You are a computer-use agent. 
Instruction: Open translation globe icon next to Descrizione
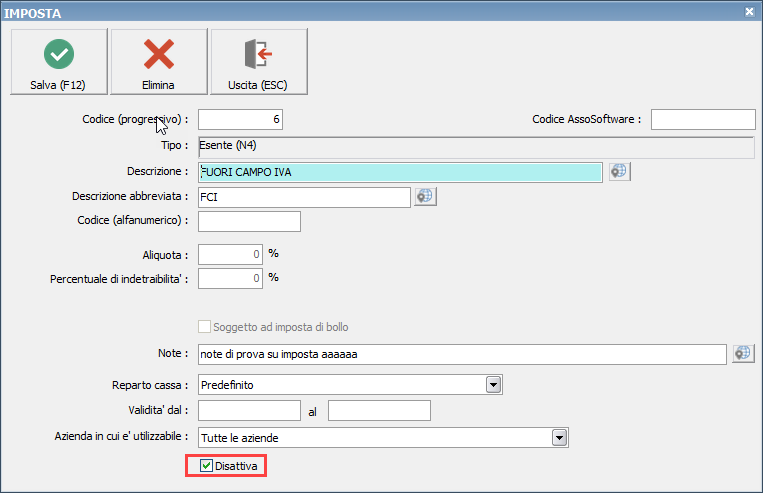[619, 172]
